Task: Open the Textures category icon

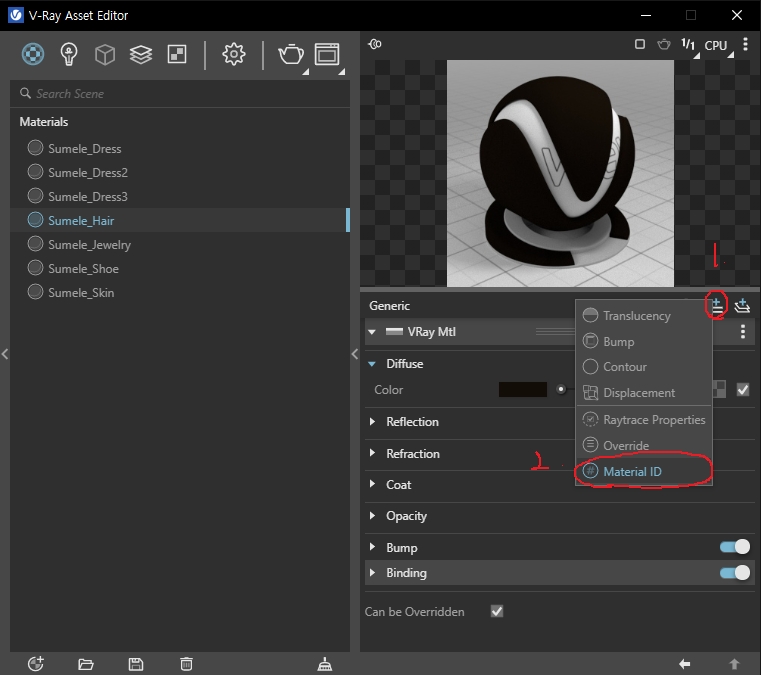Action: click(175, 54)
